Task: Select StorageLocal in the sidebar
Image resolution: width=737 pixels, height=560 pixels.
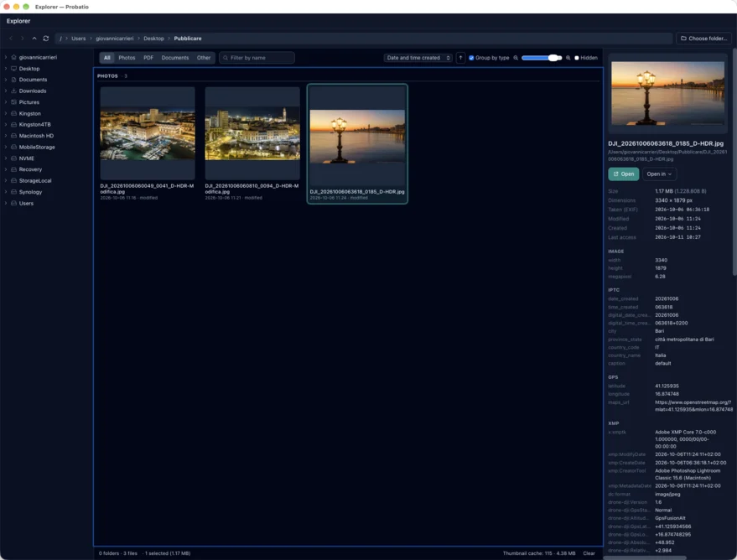Action: 35,180
